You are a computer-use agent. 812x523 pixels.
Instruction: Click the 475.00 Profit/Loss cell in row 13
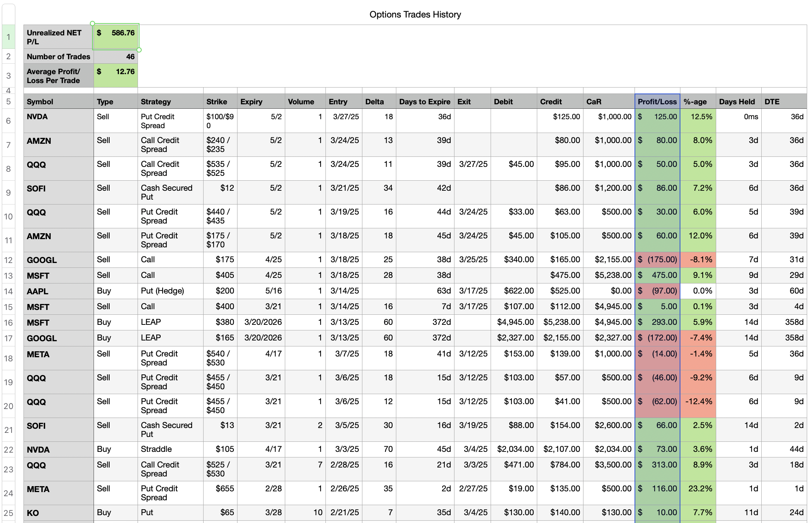click(657, 275)
